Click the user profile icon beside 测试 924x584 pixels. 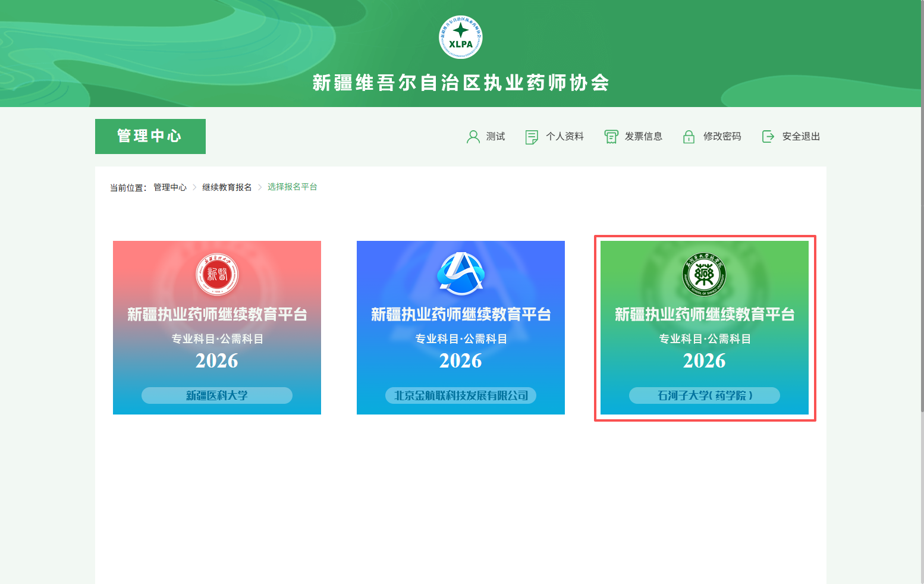pos(473,137)
